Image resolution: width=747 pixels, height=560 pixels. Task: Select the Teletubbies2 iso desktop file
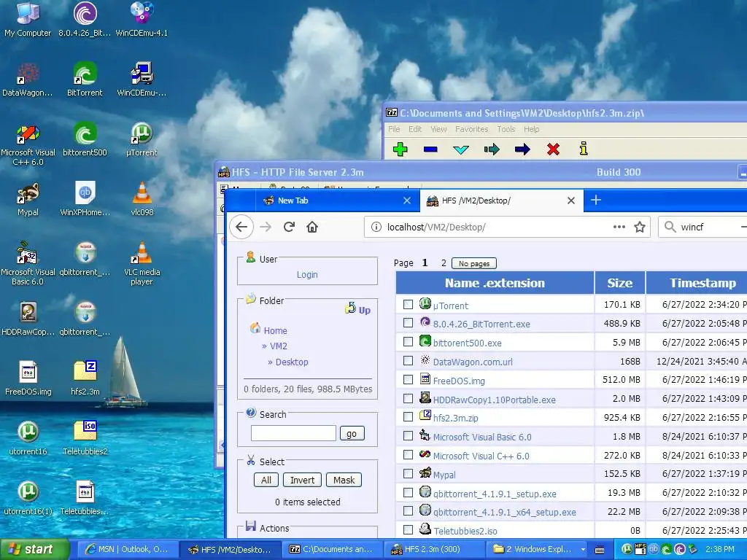(85, 438)
